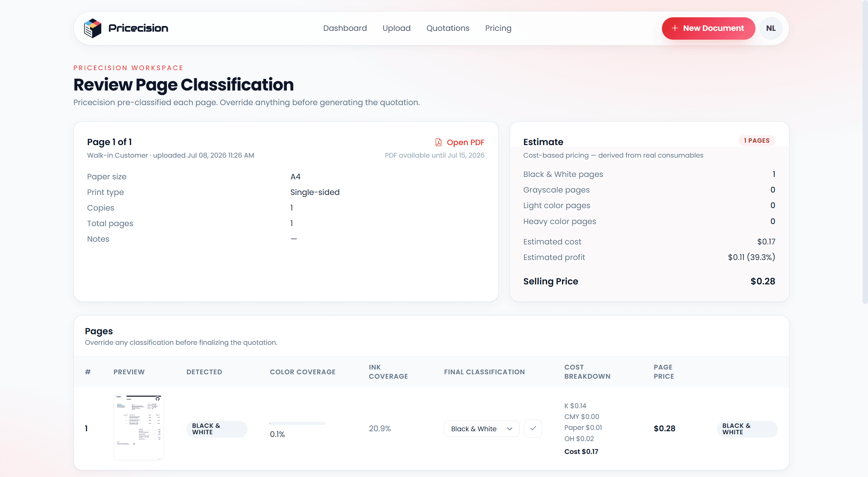Click the OH $0.02 cost line
The width and height of the screenshot is (868, 477).
pyautogui.click(x=579, y=439)
